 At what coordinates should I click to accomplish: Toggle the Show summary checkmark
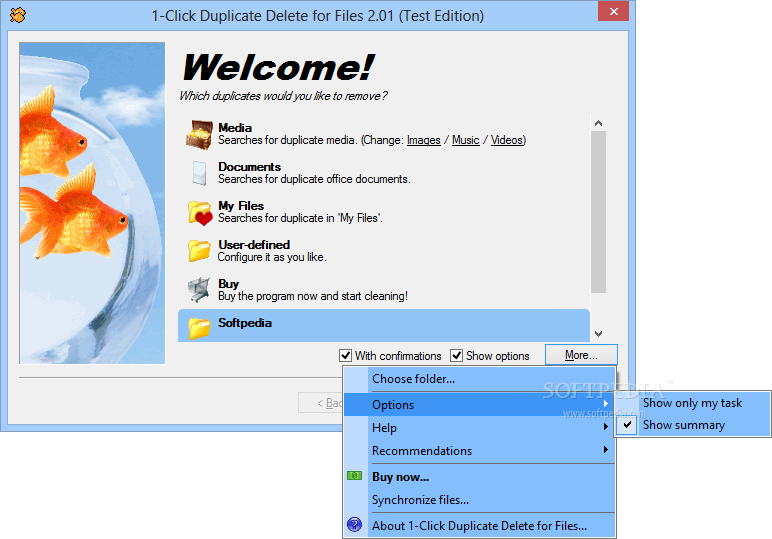pyautogui.click(x=627, y=424)
